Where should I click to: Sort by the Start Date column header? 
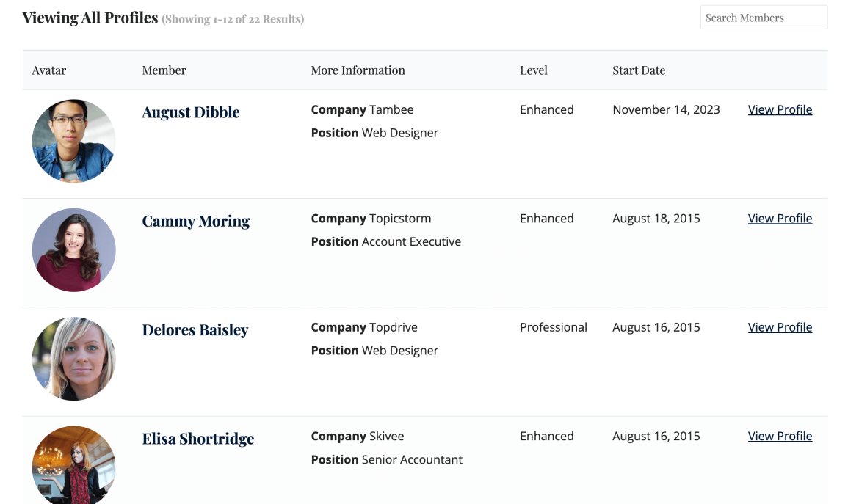pos(639,70)
